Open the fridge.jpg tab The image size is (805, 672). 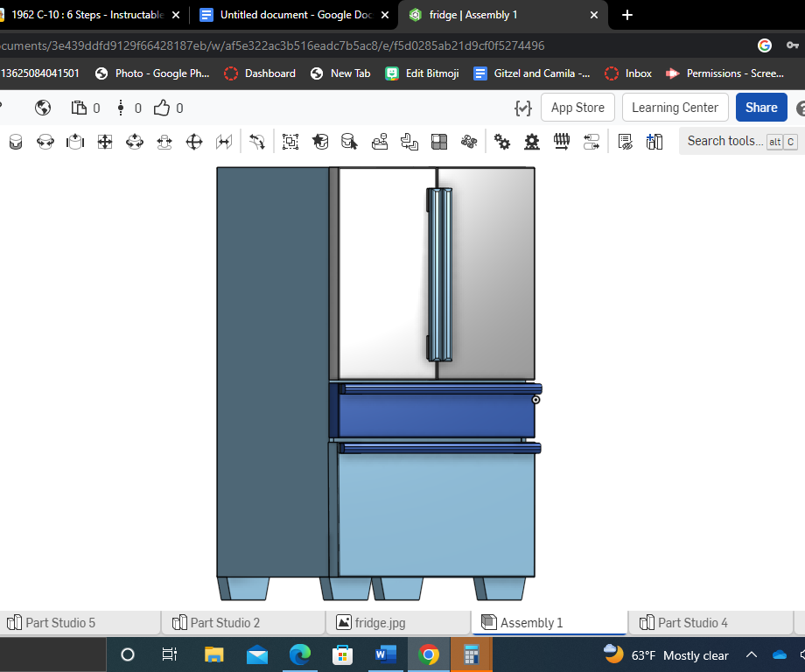click(x=379, y=623)
